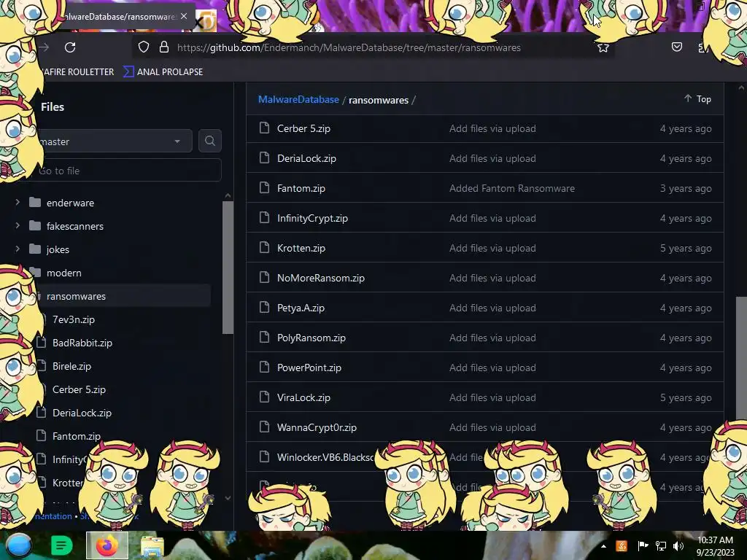Click the '3 years ago' timestamp
Viewport: 747px width, 560px height.
[x=686, y=189]
